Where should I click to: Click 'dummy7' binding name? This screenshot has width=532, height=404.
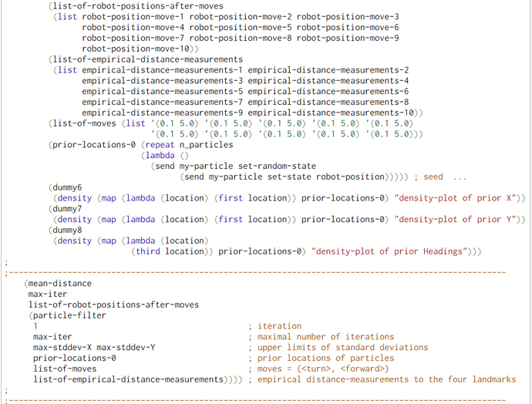pyautogui.click(x=67, y=209)
